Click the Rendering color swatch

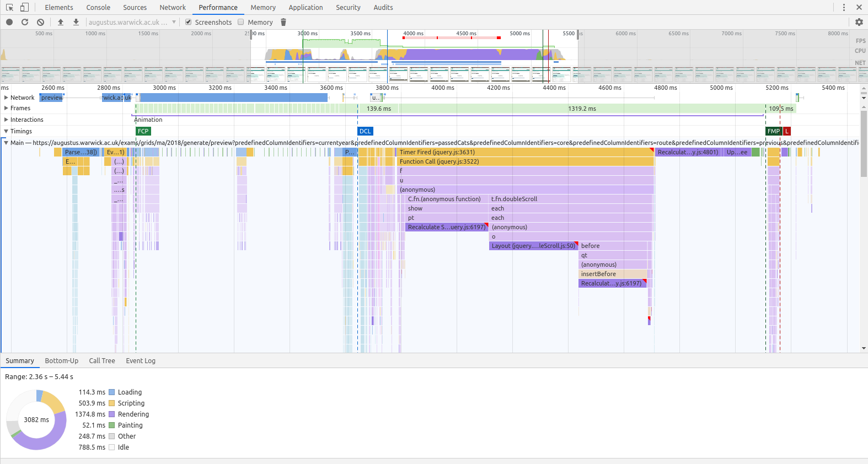(x=112, y=414)
